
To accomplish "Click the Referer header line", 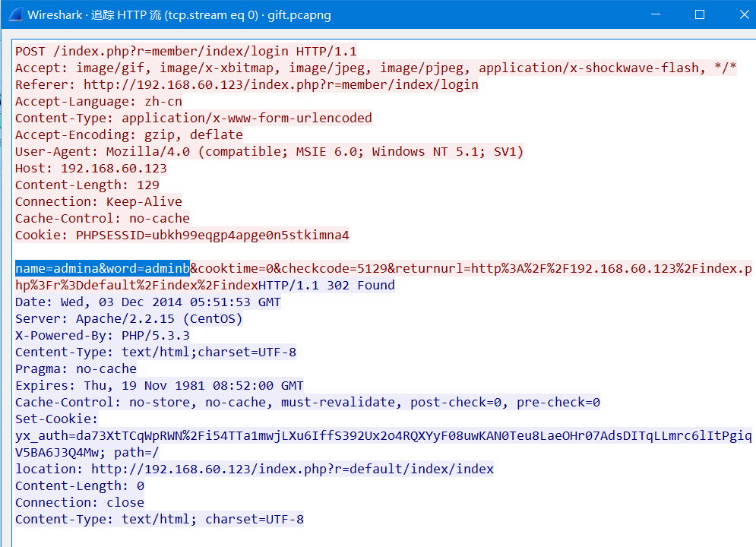I will click(247, 85).
